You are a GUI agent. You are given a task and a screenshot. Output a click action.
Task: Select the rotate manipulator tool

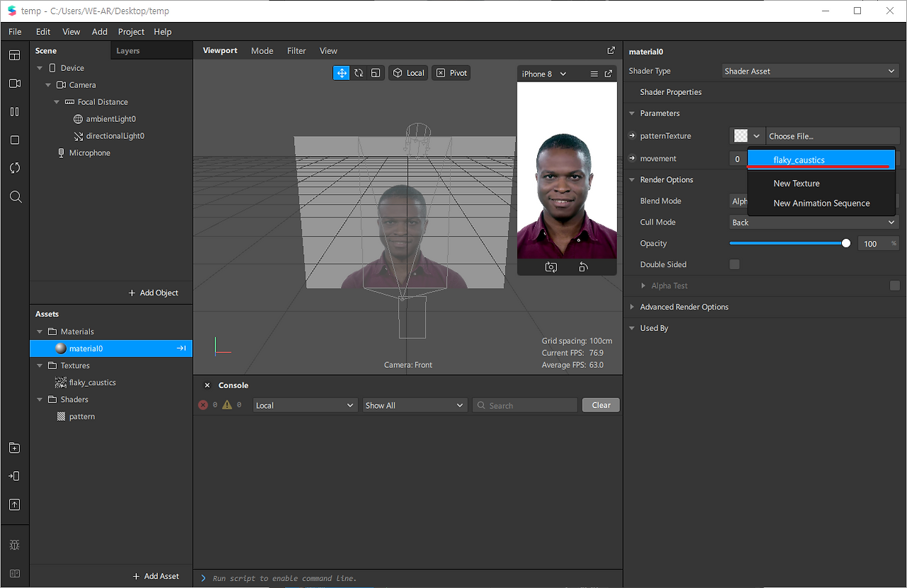point(359,73)
